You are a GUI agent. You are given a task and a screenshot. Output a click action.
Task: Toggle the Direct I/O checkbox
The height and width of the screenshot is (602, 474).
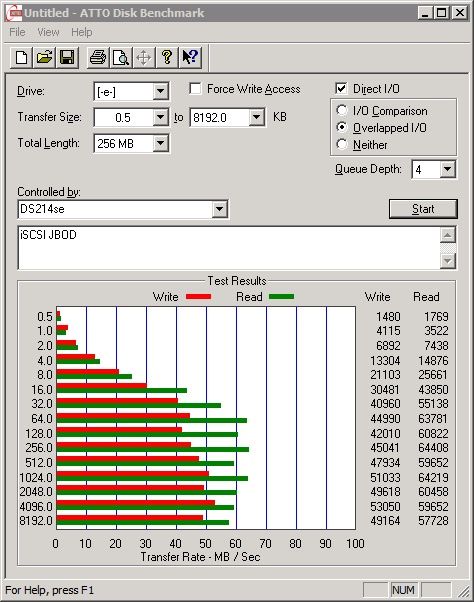coord(341,89)
